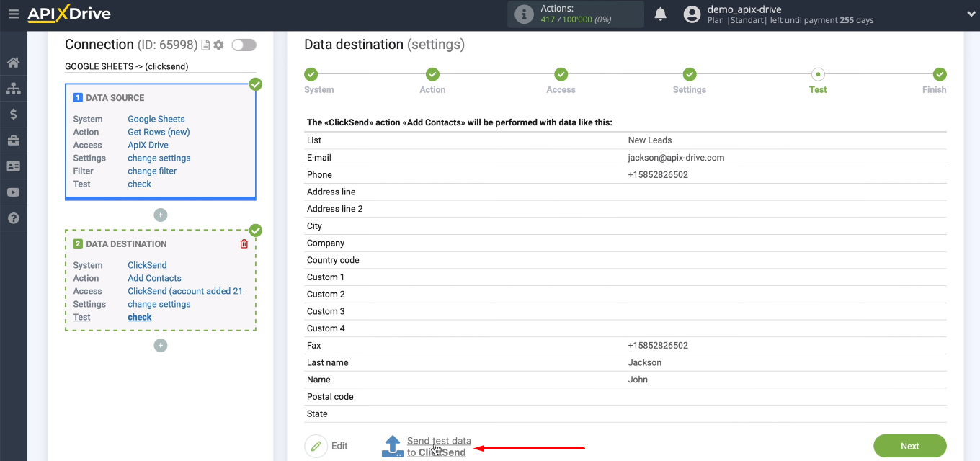Click the Country code row label
Image resolution: width=980 pixels, height=461 pixels.
click(333, 260)
